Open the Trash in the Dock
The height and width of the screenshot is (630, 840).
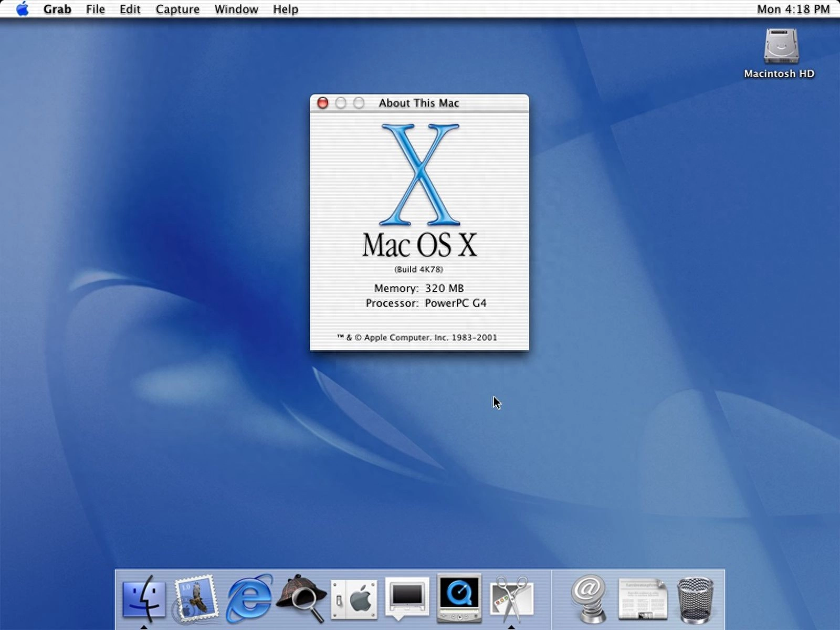695,598
